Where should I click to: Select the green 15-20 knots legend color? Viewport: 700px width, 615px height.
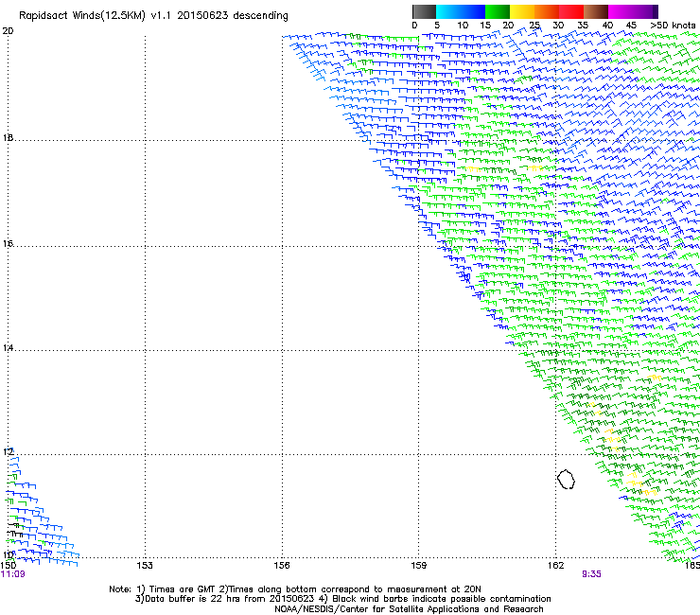[x=498, y=11]
